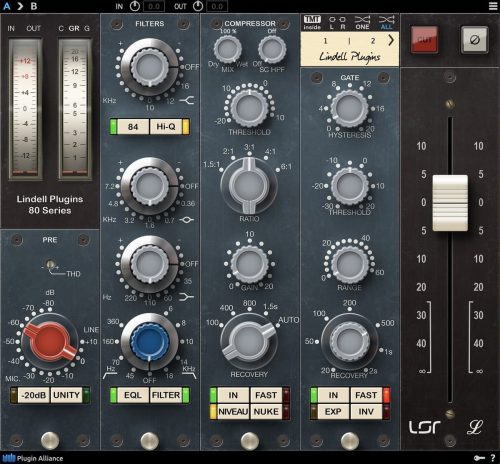Viewport: 500px width, 464px height.
Task: Click the compressor SC HPF knob
Action: pos(272,50)
